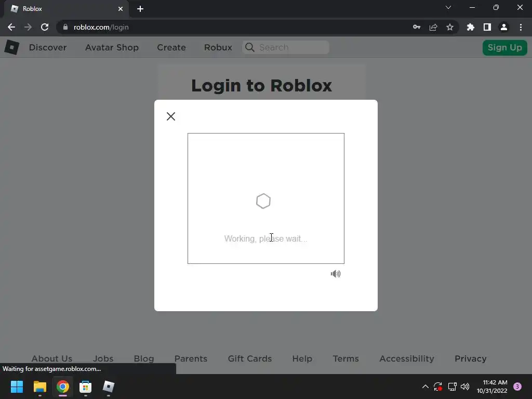Screen dimensions: 532x399
Task: Go forward in browser history
Action: [x=28, y=27]
